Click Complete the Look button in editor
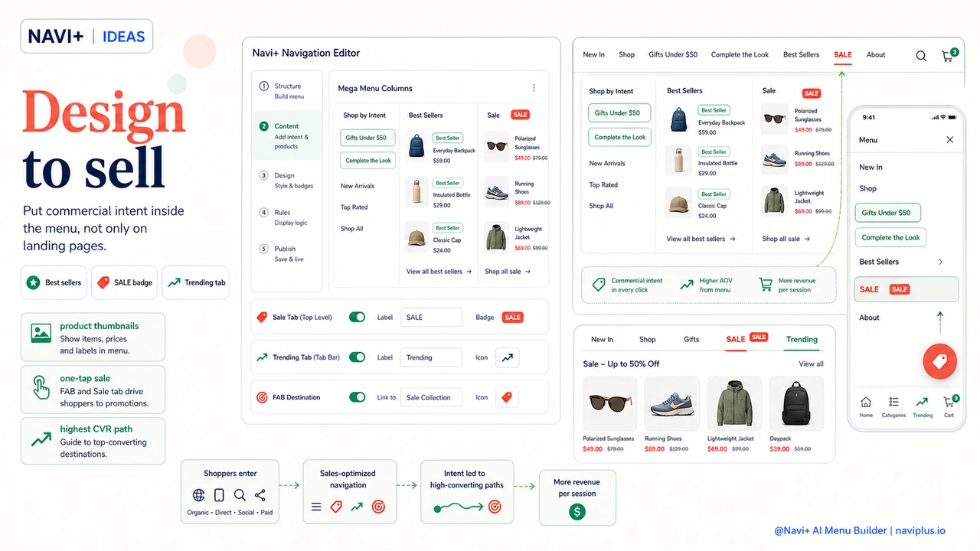The image size is (980, 551). click(367, 161)
